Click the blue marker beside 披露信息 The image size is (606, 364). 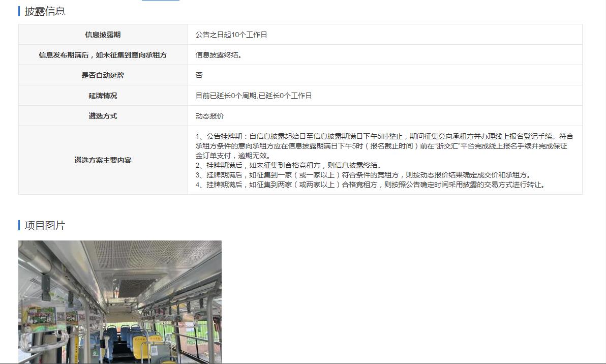[x=19, y=11]
